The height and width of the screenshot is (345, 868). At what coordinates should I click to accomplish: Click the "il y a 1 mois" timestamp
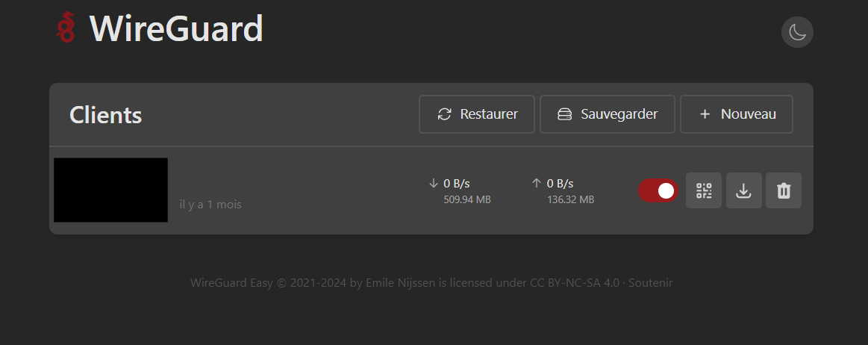tap(210, 204)
